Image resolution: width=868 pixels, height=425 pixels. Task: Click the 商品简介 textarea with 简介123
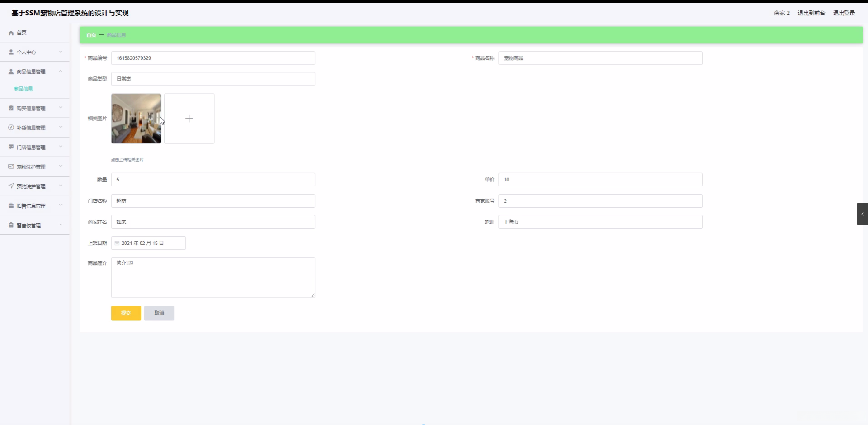(x=213, y=277)
